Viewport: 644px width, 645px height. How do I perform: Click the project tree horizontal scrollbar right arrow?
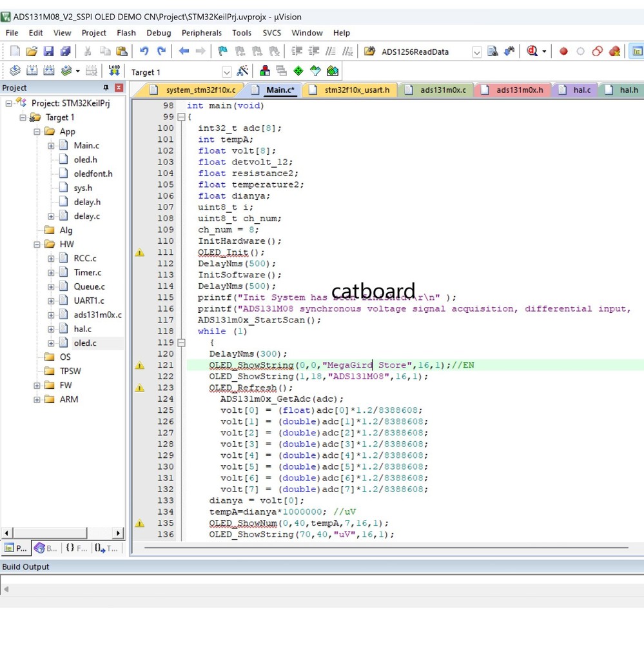118,533
